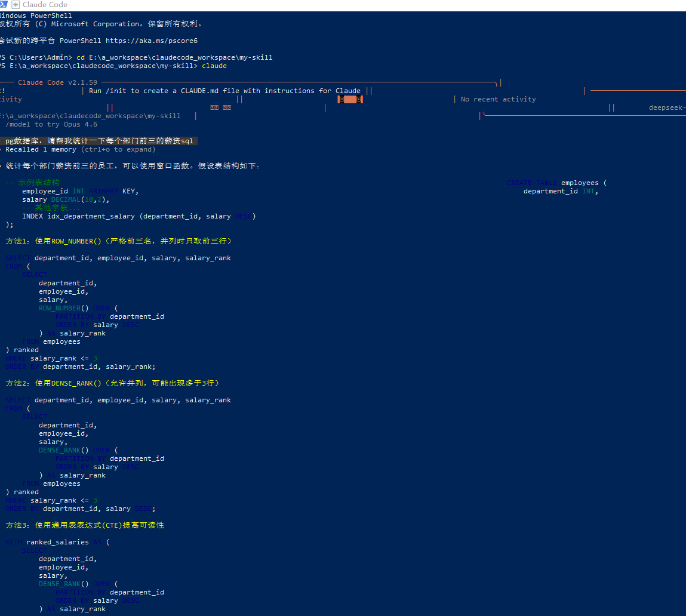Image resolution: width=686 pixels, height=616 pixels.
Task: Click "ORDER BY department_id, salary_rank;" line
Action: click(81, 367)
